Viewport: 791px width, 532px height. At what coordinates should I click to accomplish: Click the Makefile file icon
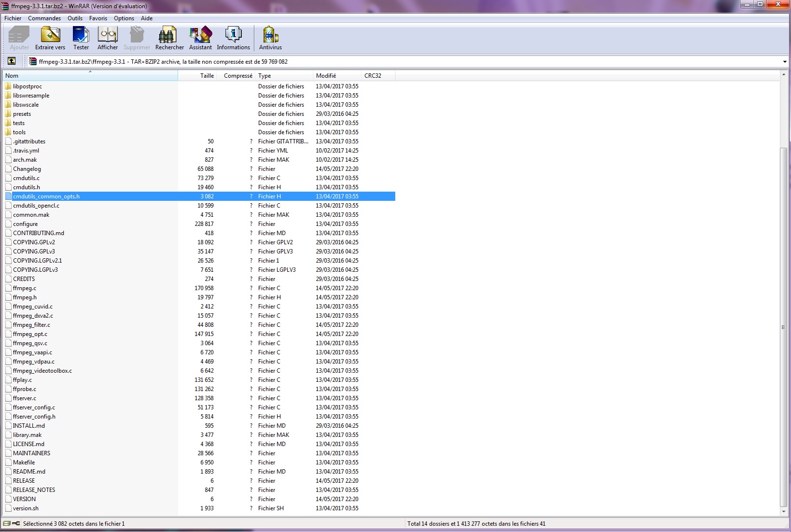(8, 462)
